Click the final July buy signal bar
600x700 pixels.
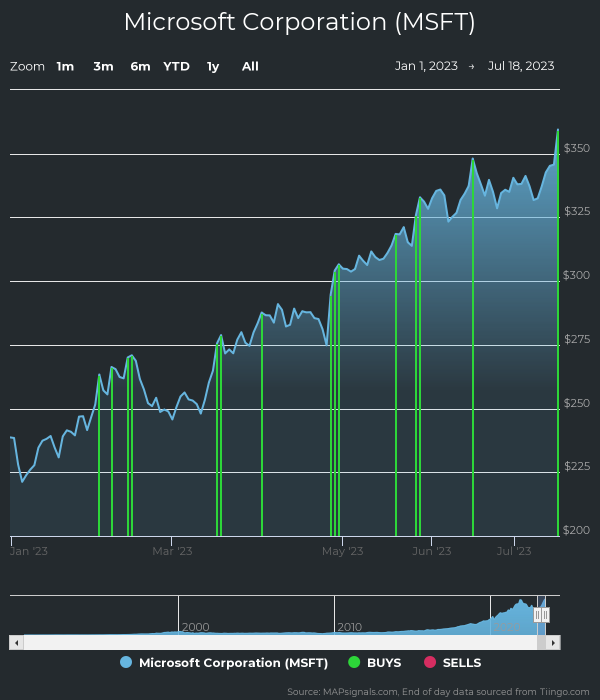pos(558,332)
